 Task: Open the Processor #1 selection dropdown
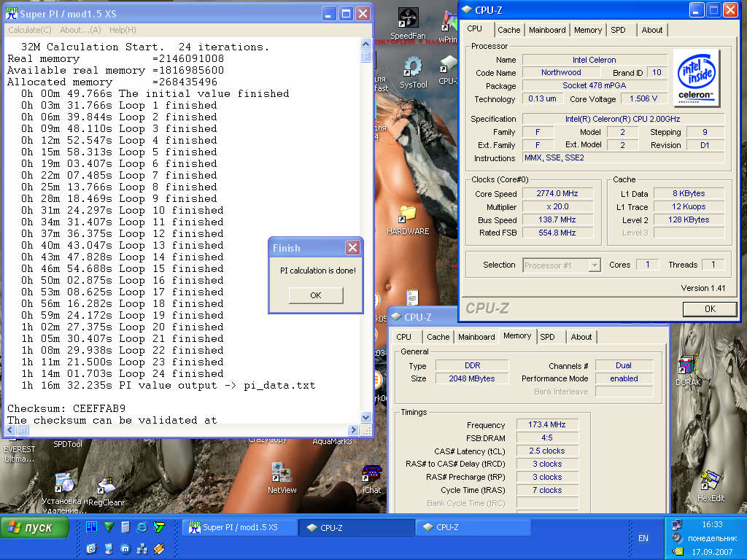[562, 265]
